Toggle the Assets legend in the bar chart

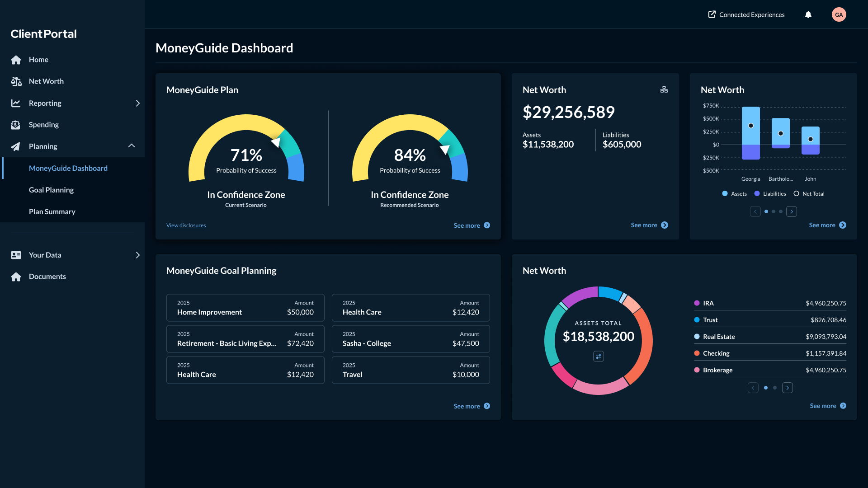click(735, 193)
